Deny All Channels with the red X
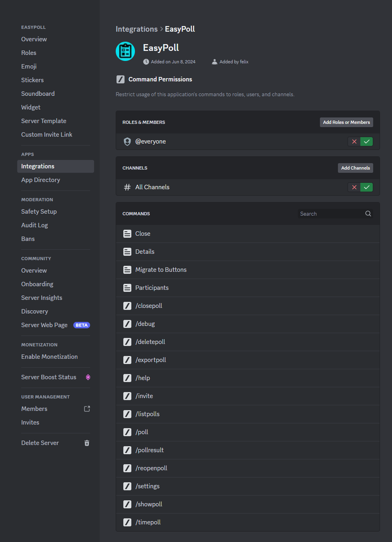The width and height of the screenshot is (392, 542). tap(354, 187)
